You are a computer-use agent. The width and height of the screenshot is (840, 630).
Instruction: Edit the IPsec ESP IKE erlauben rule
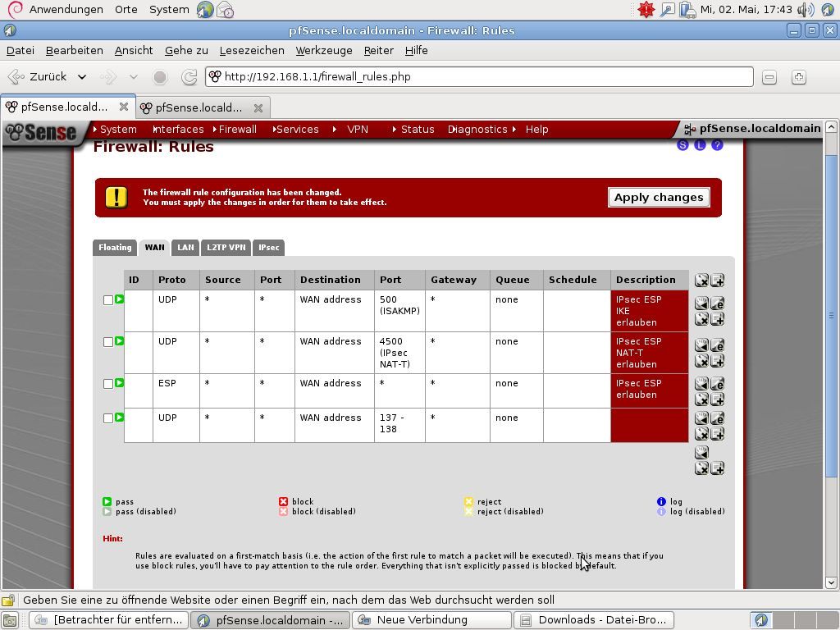(717, 304)
